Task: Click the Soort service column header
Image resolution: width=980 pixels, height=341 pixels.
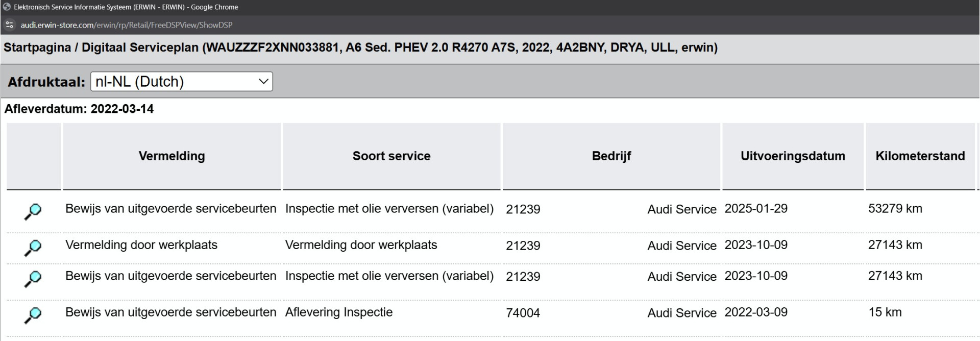Action: click(391, 156)
